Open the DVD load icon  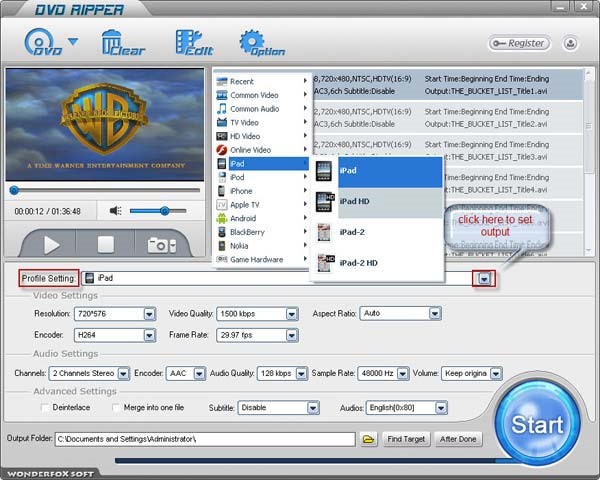tap(43, 42)
